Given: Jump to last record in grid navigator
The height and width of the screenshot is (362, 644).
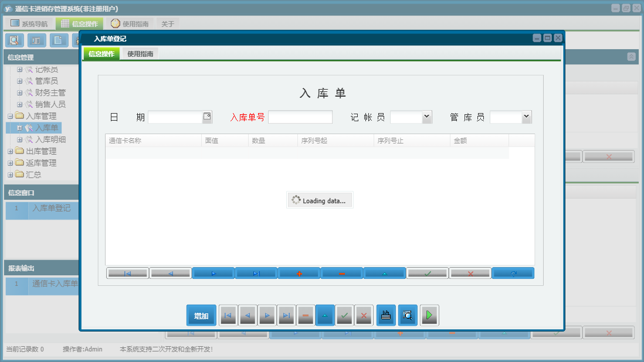Looking at the screenshot, I should tap(256, 274).
